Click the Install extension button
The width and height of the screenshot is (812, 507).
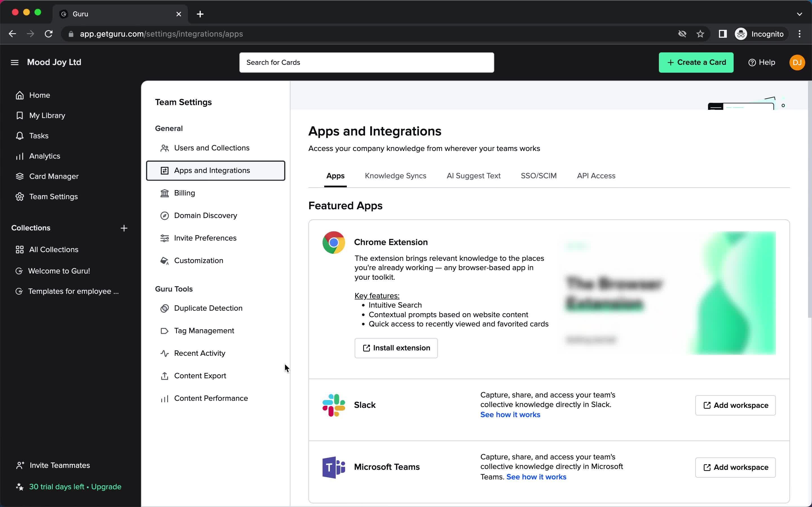click(396, 348)
